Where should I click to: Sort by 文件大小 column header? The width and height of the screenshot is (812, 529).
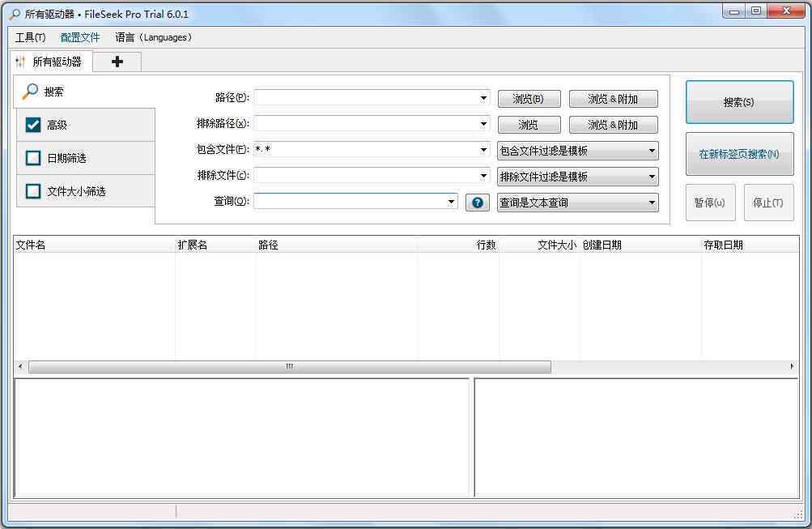[x=539, y=245]
